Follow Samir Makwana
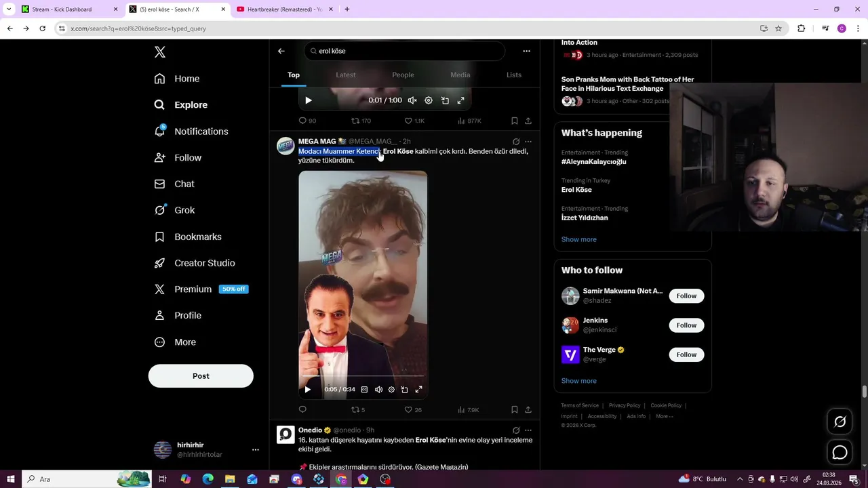Viewport: 868px width, 488px height. click(686, 296)
